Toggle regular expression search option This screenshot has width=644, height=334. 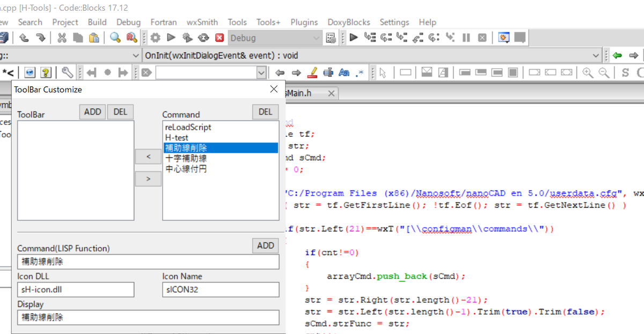[x=360, y=72]
